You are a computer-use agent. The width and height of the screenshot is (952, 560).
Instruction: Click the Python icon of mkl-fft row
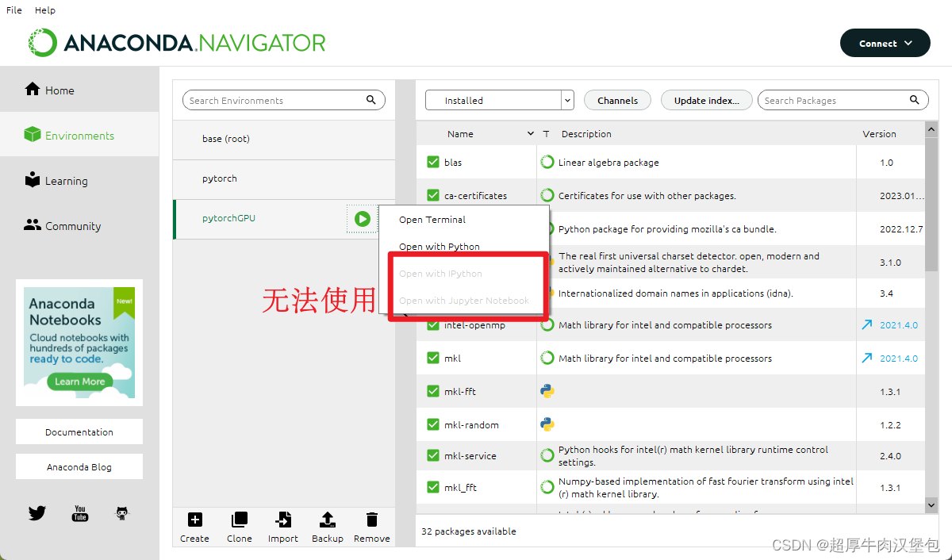point(547,391)
